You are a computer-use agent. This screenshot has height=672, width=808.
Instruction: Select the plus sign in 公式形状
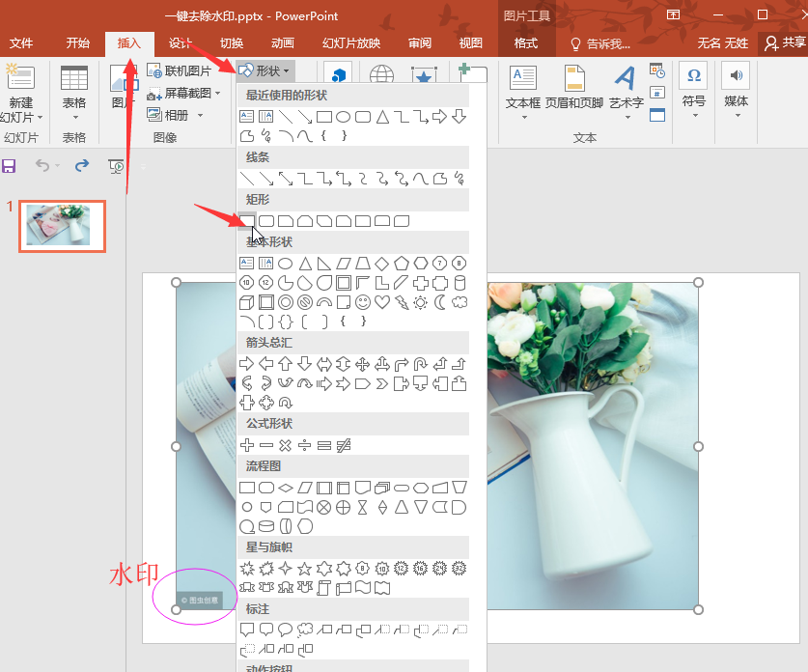click(x=247, y=445)
